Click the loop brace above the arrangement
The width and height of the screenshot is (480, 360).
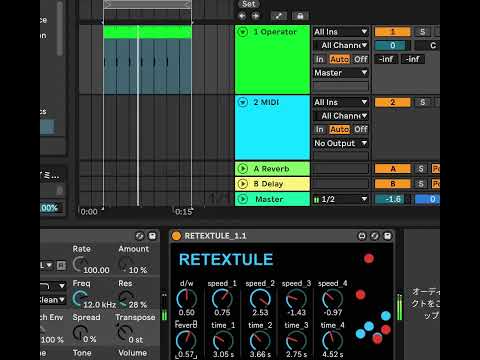[x=147, y=4]
